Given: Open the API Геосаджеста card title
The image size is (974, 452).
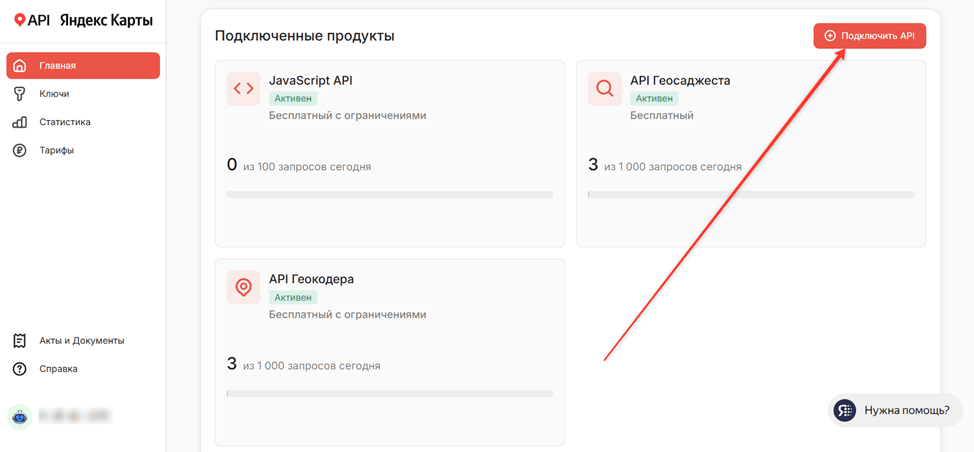Looking at the screenshot, I should point(680,81).
